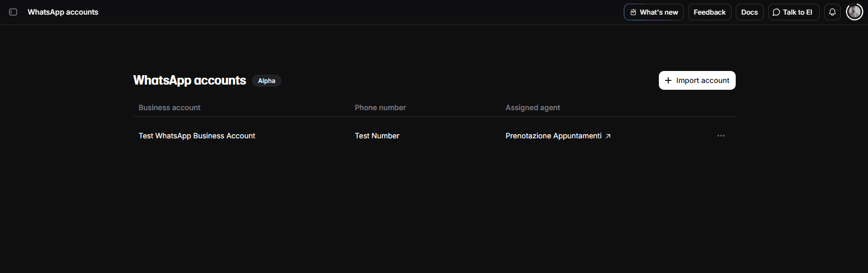Open the three-dot menu for Test WhatsApp Business Account

click(721, 136)
